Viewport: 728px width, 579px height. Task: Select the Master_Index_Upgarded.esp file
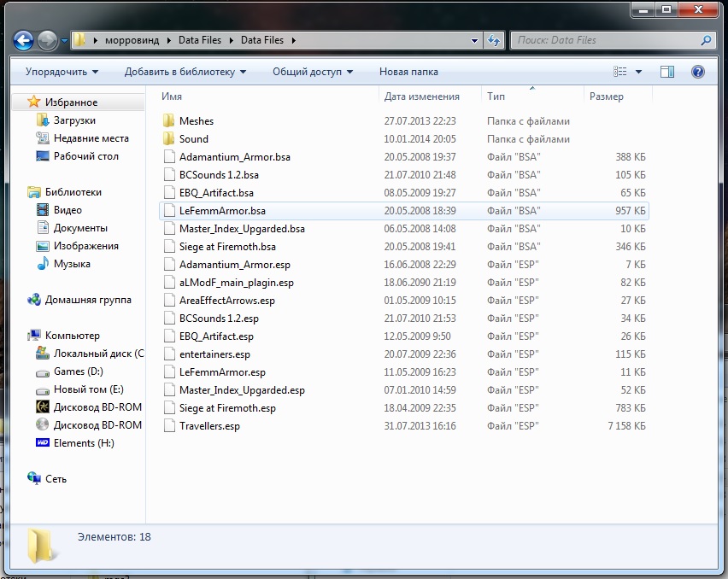click(403, 390)
